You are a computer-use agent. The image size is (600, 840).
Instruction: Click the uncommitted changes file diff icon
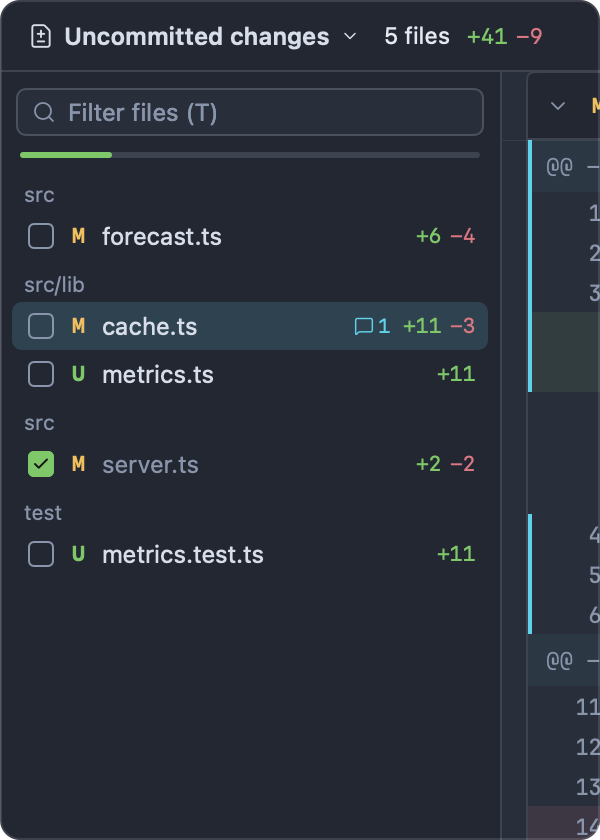(x=41, y=36)
